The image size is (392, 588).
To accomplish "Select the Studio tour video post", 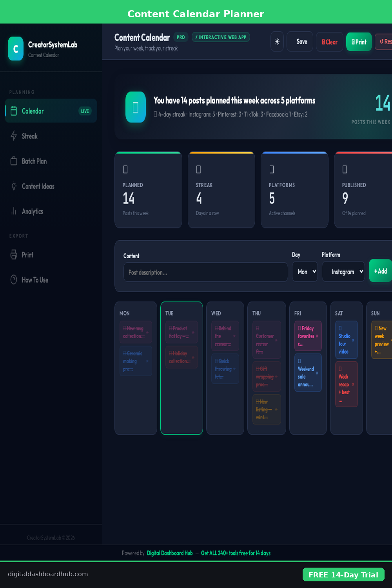I will pyautogui.click(x=344, y=340).
